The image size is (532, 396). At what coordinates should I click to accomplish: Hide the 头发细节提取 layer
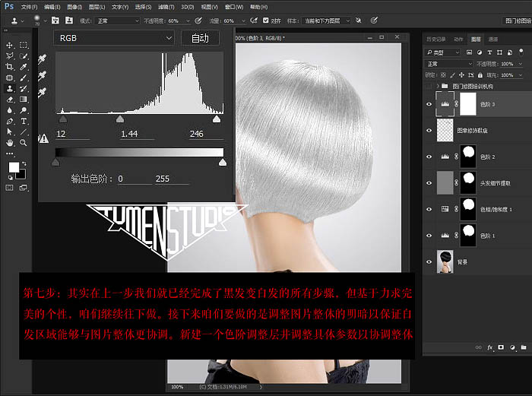[429, 183]
